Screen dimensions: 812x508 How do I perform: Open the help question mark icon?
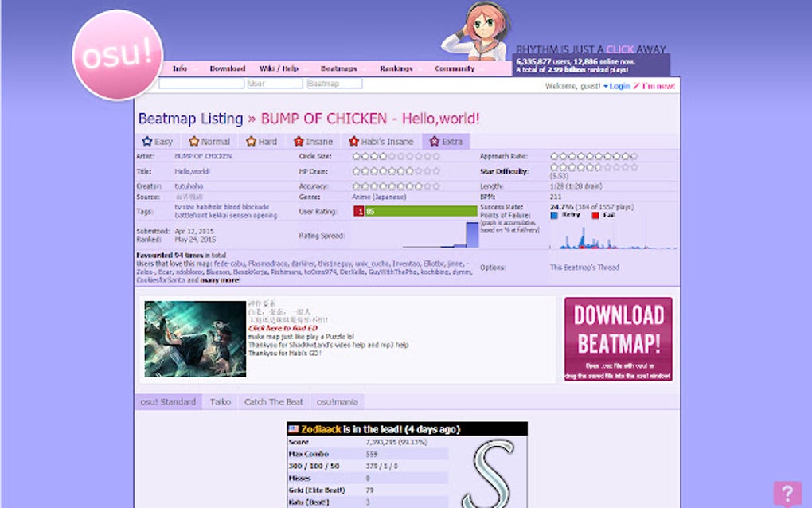click(787, 494)
